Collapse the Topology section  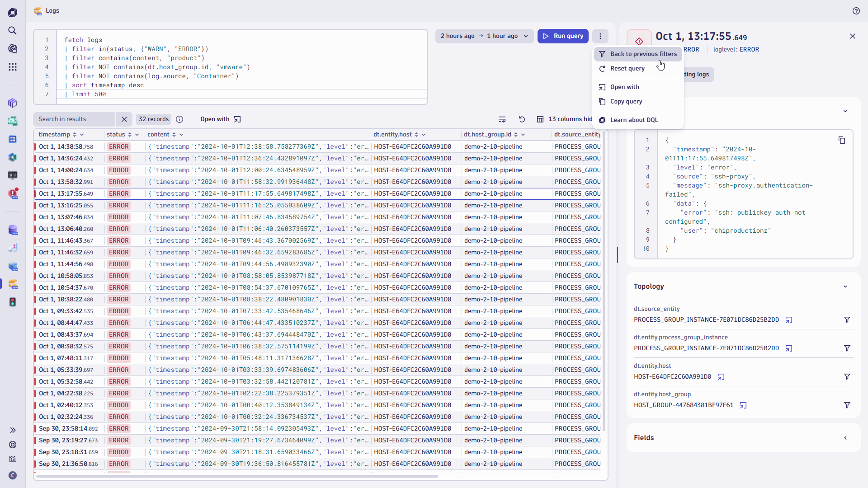[847, 286]
